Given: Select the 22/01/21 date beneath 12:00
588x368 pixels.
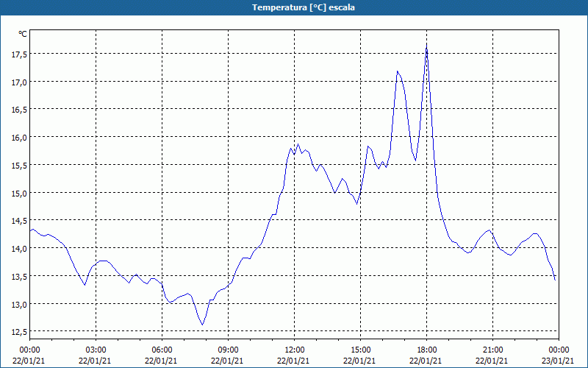Looking at the screenshot, I should tap(293, 361).
